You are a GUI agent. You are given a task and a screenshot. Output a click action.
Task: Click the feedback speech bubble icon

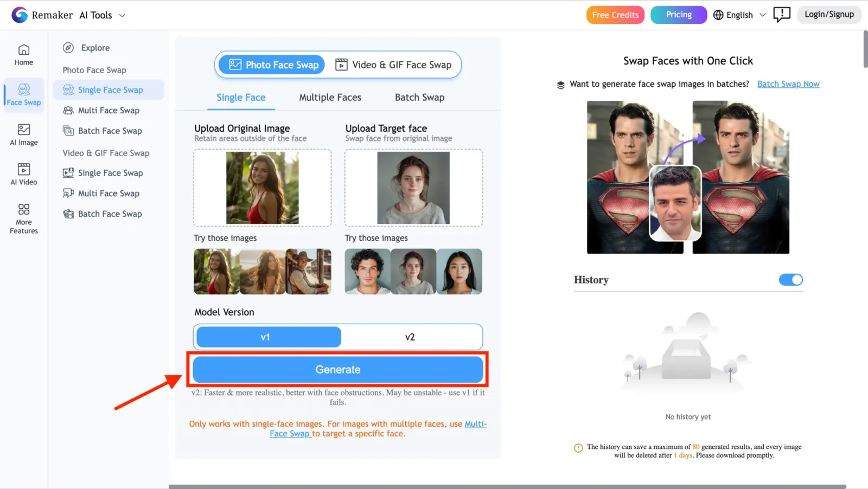tap(782, 15)
